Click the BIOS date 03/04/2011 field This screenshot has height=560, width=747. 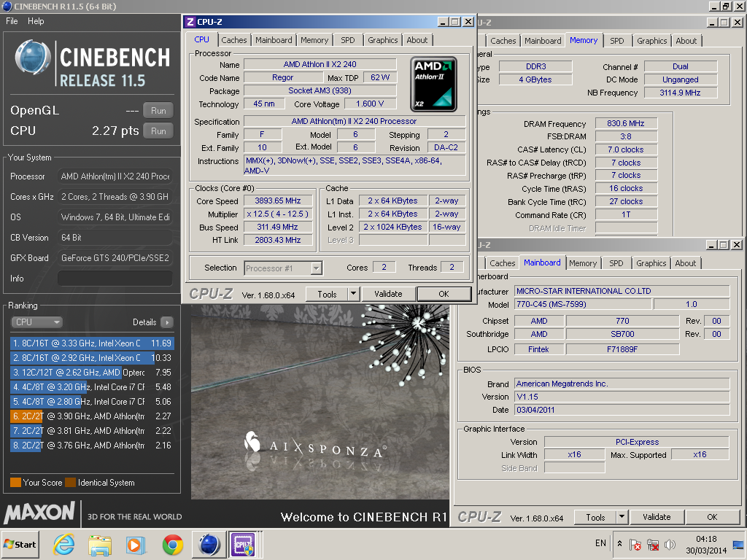click(x=622, y=410)
